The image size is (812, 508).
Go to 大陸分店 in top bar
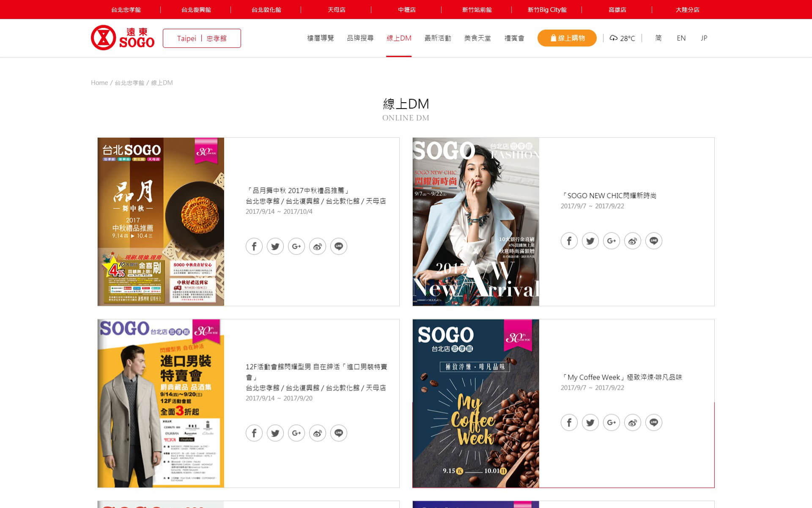coord(688,10)
